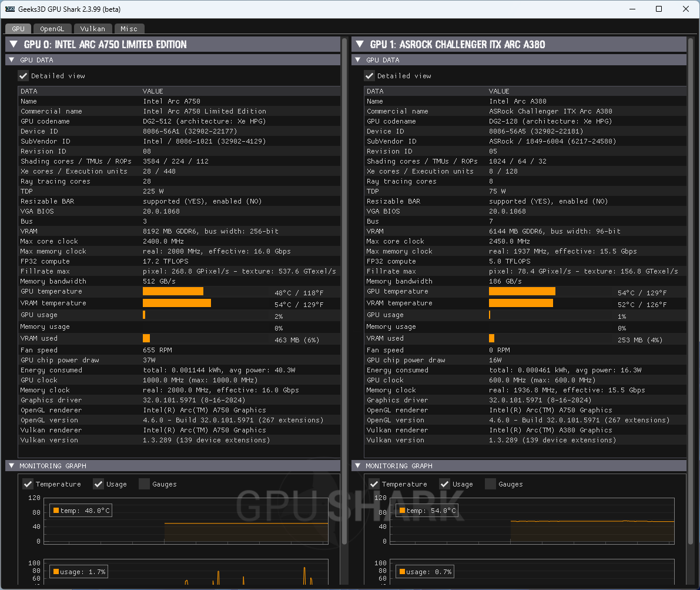This screenshot has width=700, height=590.
Task: Enable Gauges for GPU 1
Action: pyautogui.click(x=490, y=484)
